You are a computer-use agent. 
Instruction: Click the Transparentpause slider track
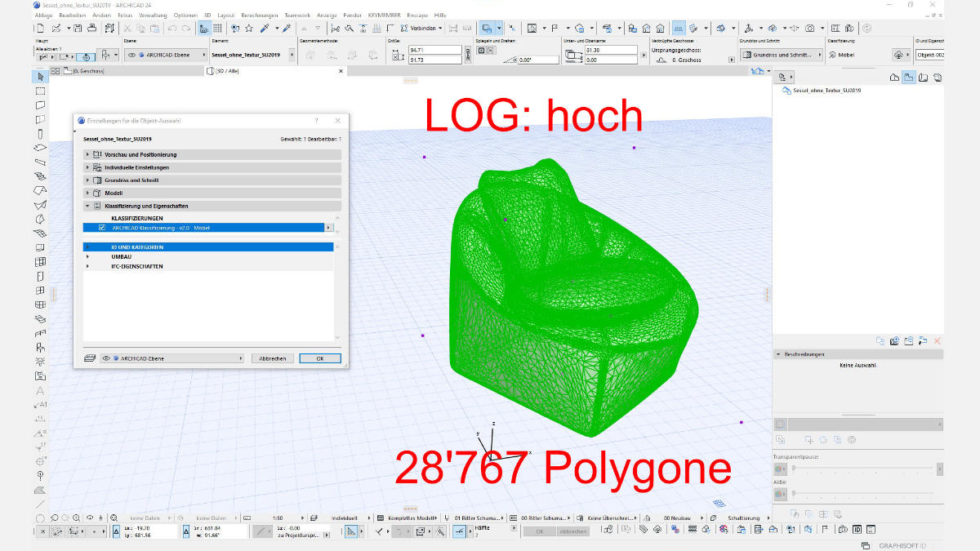pyautogui.click(x=862, y=469)
